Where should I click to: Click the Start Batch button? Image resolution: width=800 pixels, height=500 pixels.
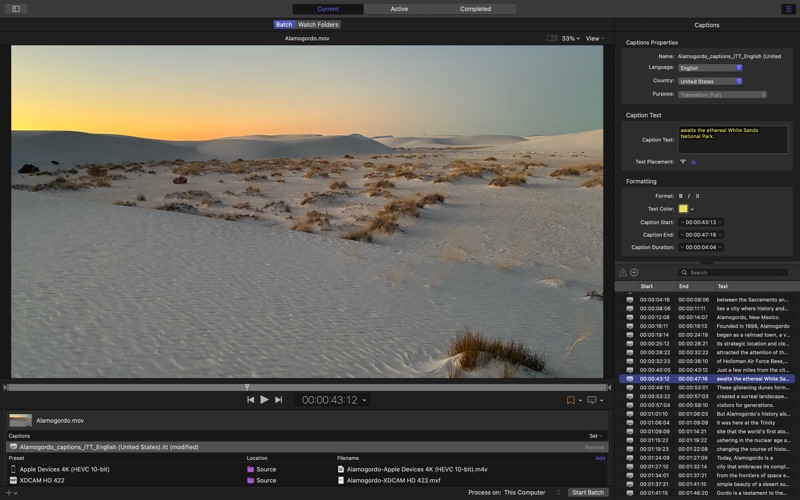click(x=587, y=492)
